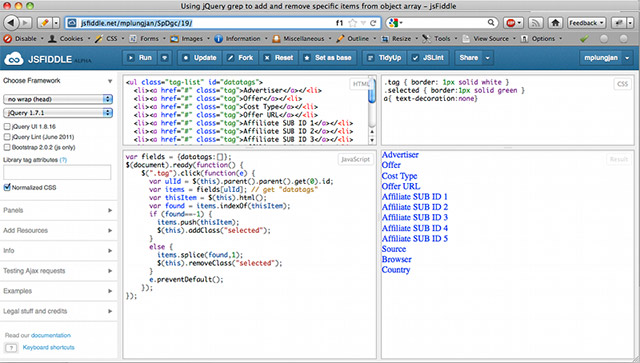Open the Run options dropdown arrow

(164, 58)
